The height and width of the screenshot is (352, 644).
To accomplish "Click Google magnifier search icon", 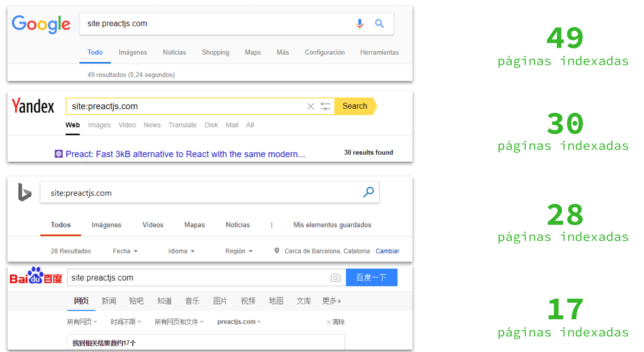I will click(379, 23).
